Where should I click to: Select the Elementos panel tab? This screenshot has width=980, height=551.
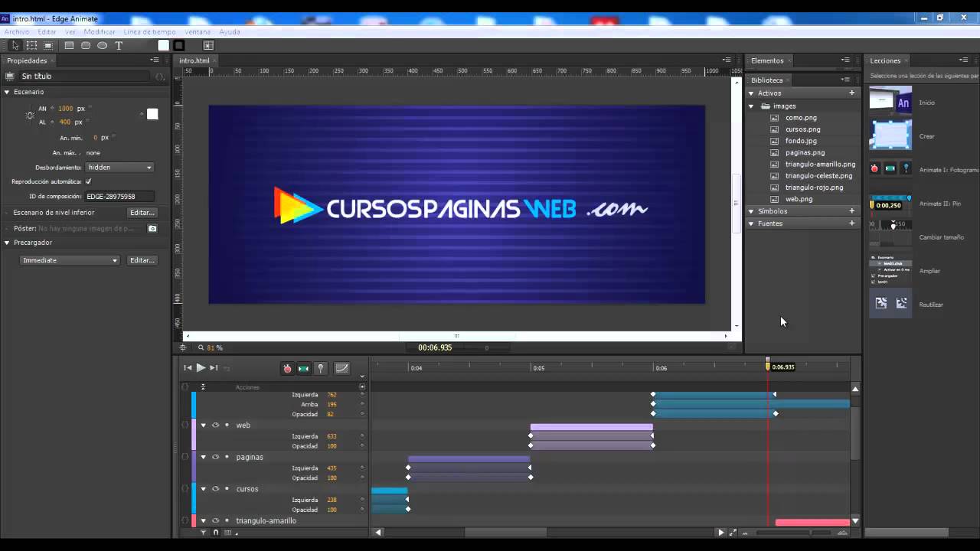point(767,60)
